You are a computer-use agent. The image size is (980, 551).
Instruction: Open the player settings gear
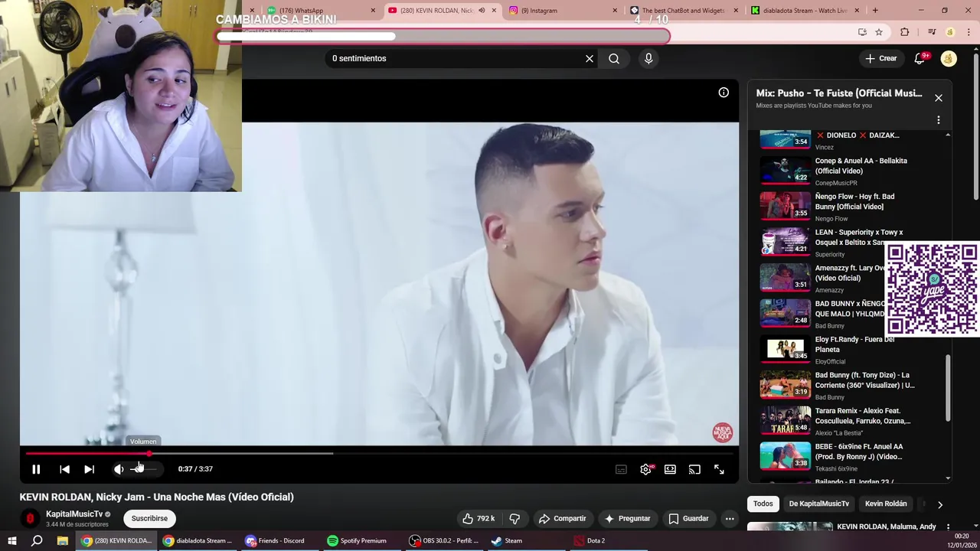click(645, 469)
